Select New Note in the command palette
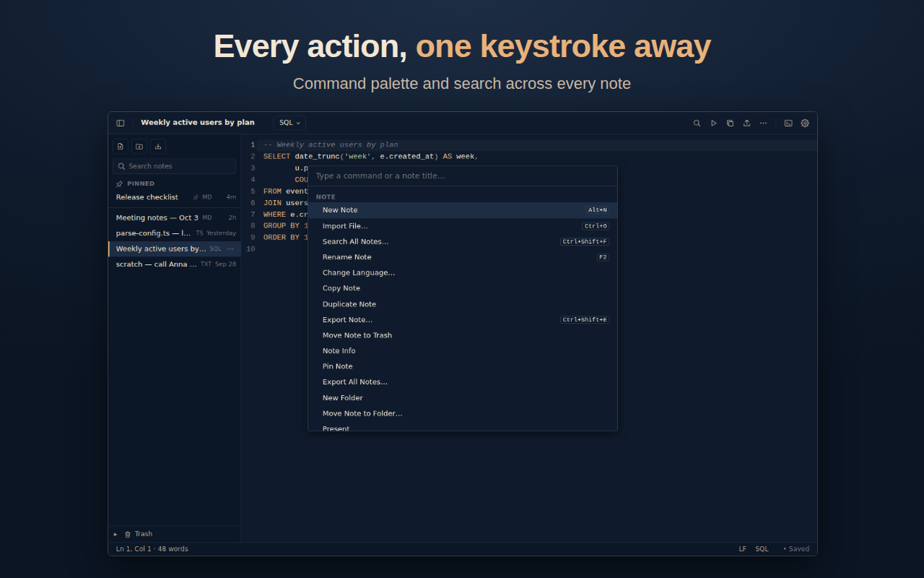Viewport: 924px width, 578px height. pos(463,210)
